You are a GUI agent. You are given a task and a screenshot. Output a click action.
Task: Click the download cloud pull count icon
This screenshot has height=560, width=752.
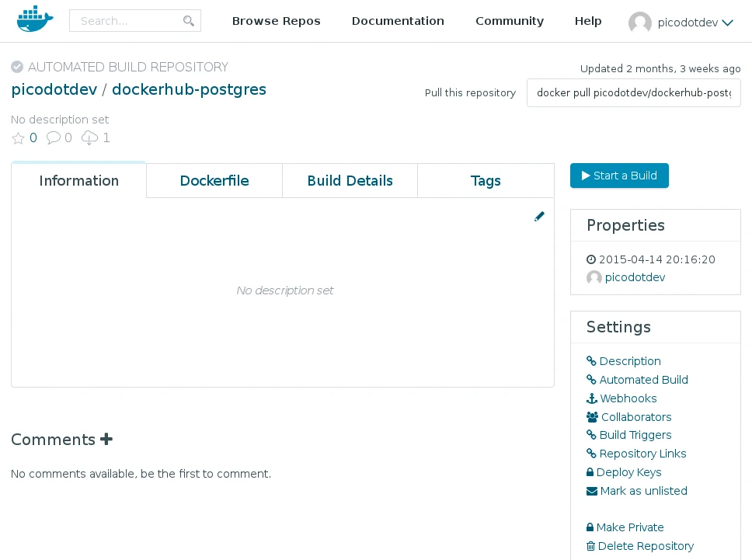tap(89, 138)
